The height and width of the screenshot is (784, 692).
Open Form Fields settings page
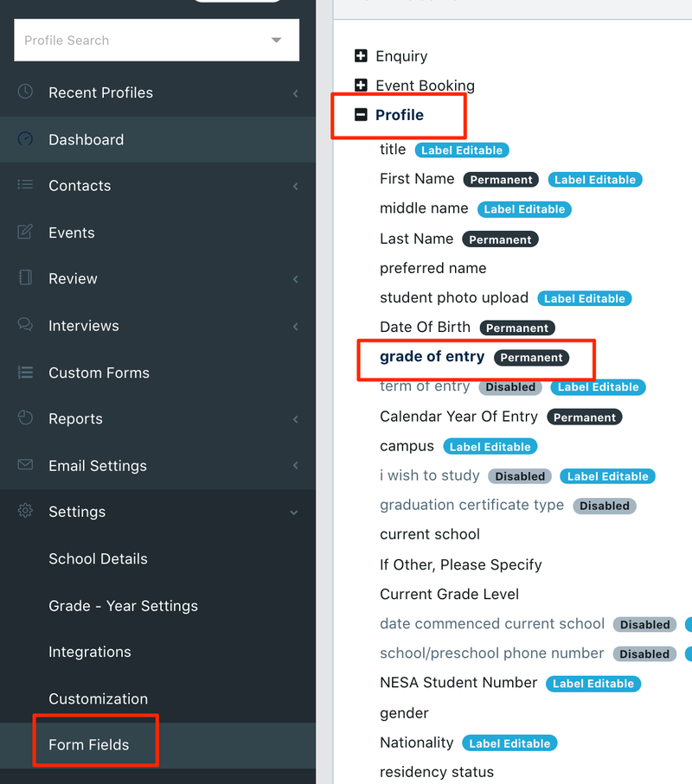88,744
